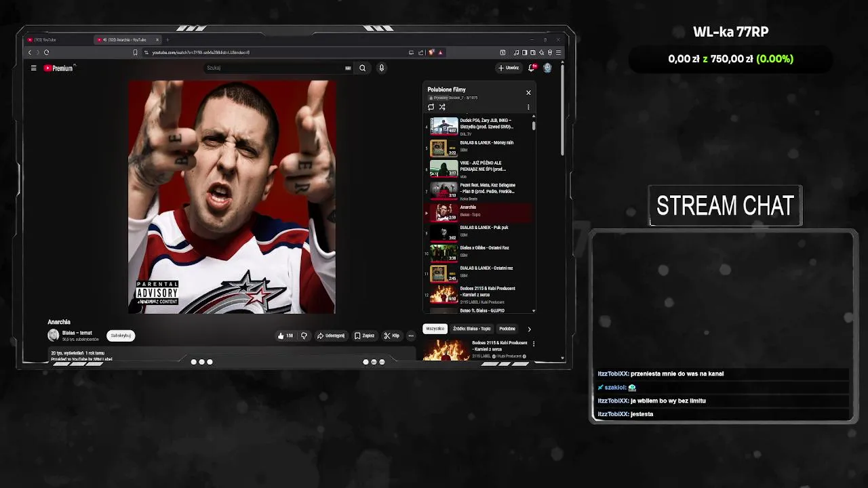Viewport: 868px width, 488px height.
Task: Dislike the video with thumbs down
Action: pyautogui.click(x=304, y=335)
